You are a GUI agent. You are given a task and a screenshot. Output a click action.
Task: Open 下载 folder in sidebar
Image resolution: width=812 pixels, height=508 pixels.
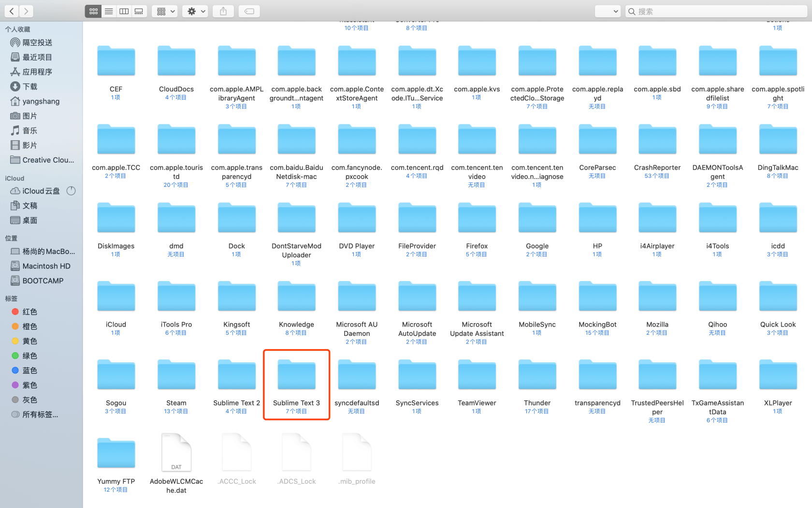(30, 87)
